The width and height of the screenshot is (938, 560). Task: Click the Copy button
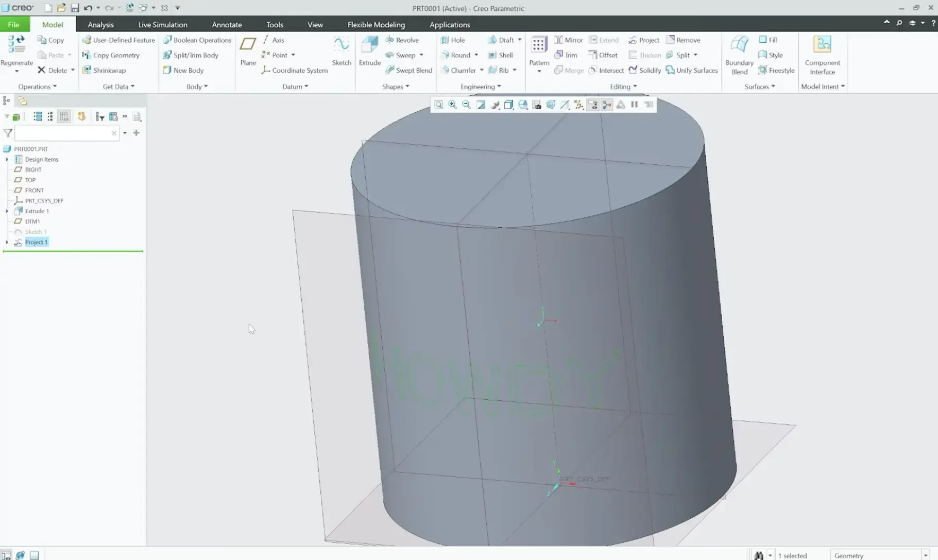[x=51, y=40]
